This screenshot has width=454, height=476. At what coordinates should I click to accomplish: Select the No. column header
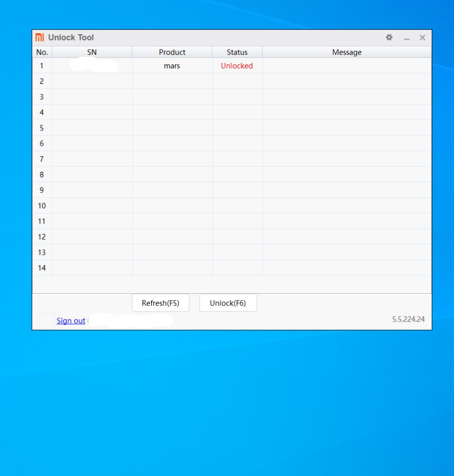[x=42, y=52]
